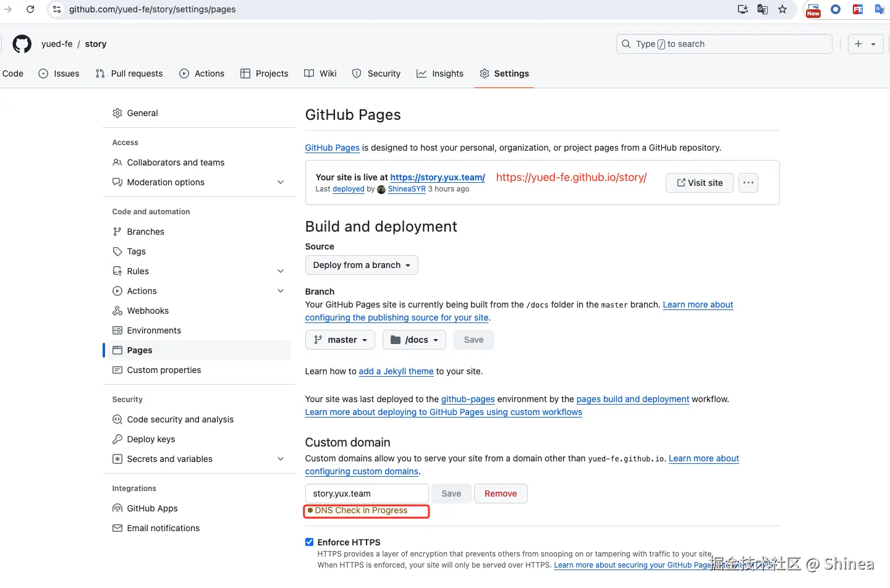
Task: Click the GitHub Apps icon
Action: pyautogui.click(x=117, y=508)
